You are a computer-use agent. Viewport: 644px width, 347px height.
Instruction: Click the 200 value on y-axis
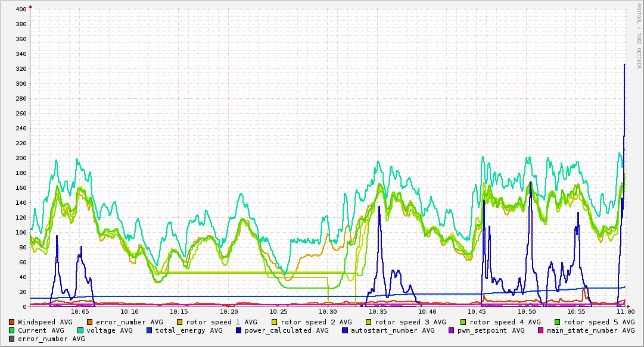click(21, 158)
